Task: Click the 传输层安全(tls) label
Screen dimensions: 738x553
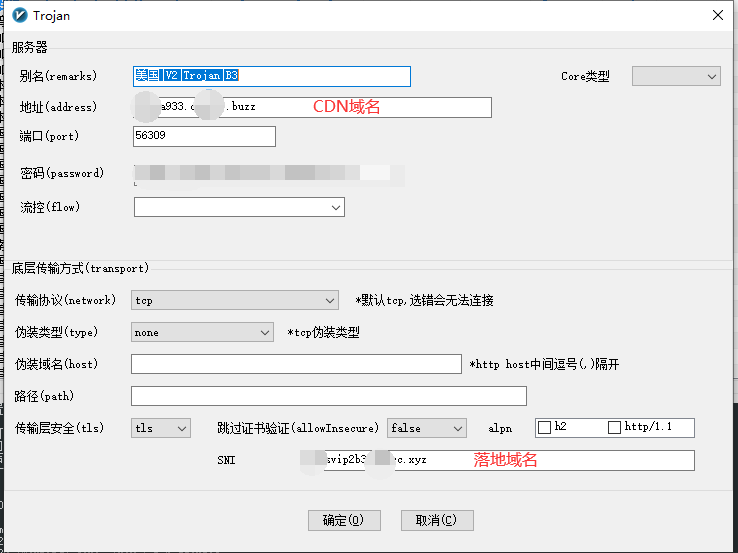Action: point(59,428)
